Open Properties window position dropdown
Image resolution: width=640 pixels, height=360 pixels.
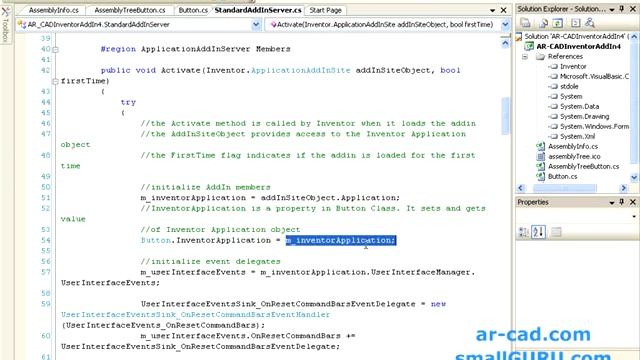(x=612, y=202)
